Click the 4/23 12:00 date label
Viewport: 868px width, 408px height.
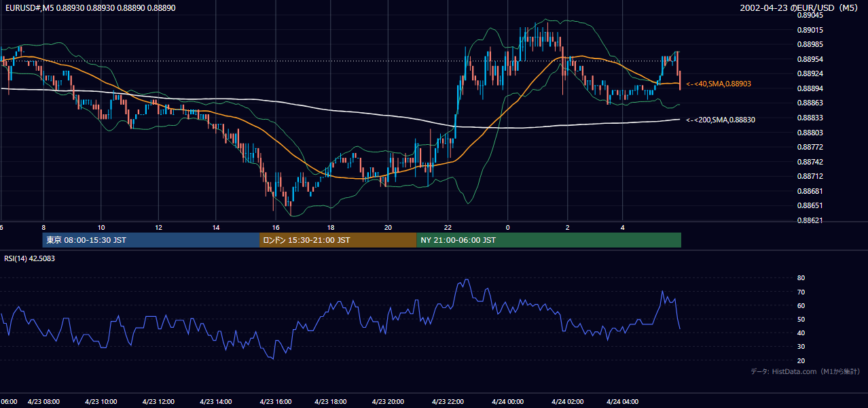coord(160,401)
